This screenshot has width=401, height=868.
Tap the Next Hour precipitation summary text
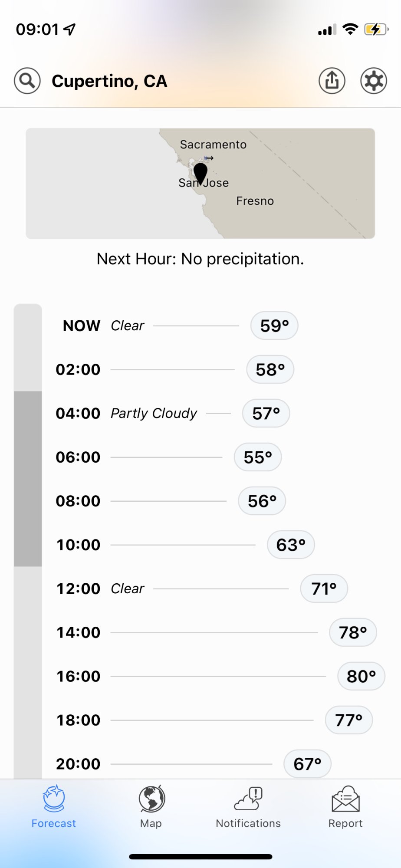[x=200, y=259]
